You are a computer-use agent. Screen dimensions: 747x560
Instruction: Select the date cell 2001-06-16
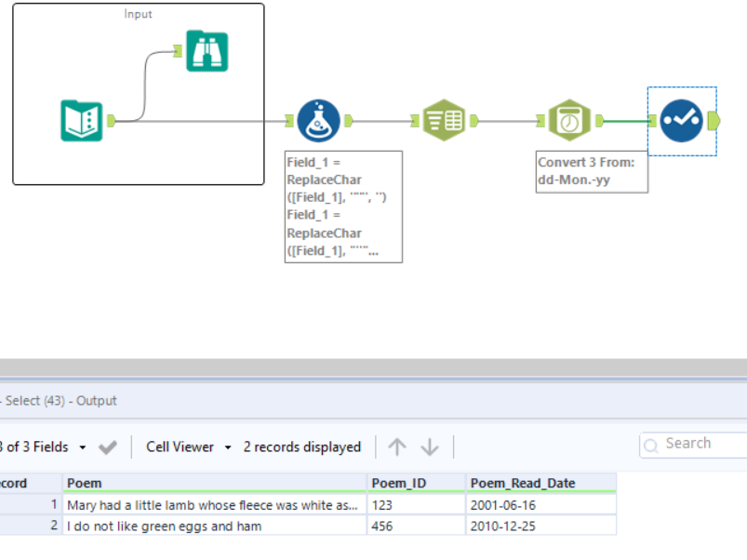tap(540, 505)
